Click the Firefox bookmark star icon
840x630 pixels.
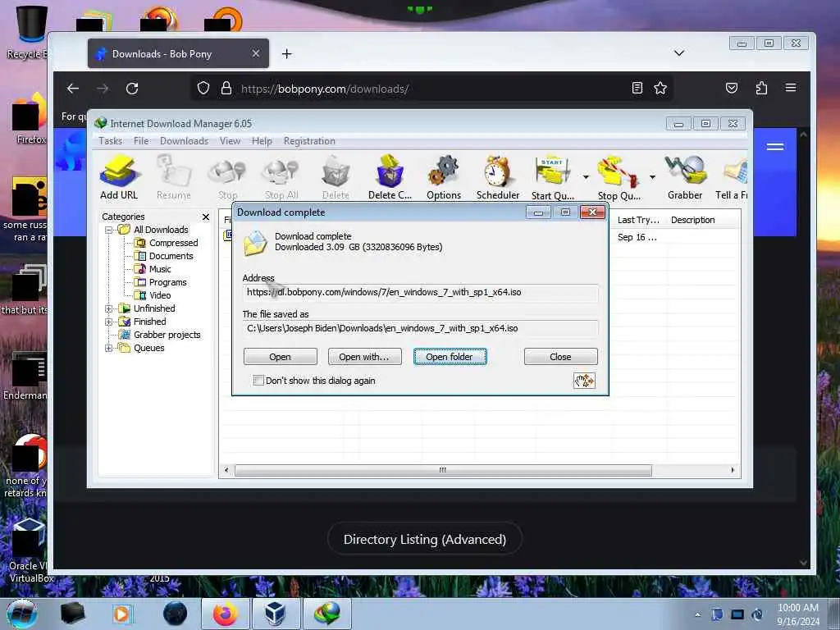660,89
